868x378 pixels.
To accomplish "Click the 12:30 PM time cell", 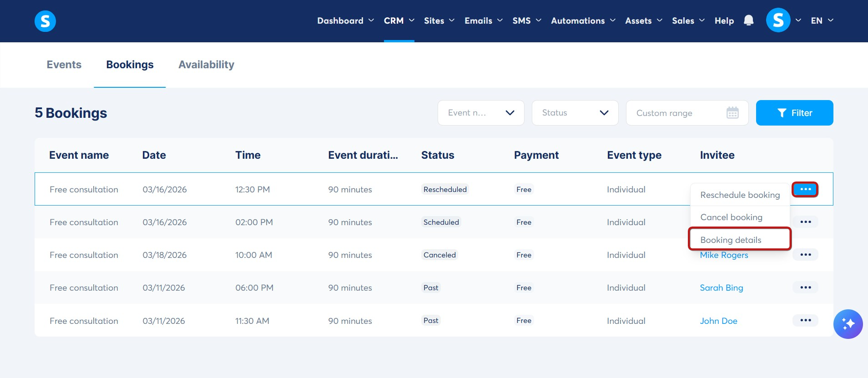I will [x=252, y=190].
